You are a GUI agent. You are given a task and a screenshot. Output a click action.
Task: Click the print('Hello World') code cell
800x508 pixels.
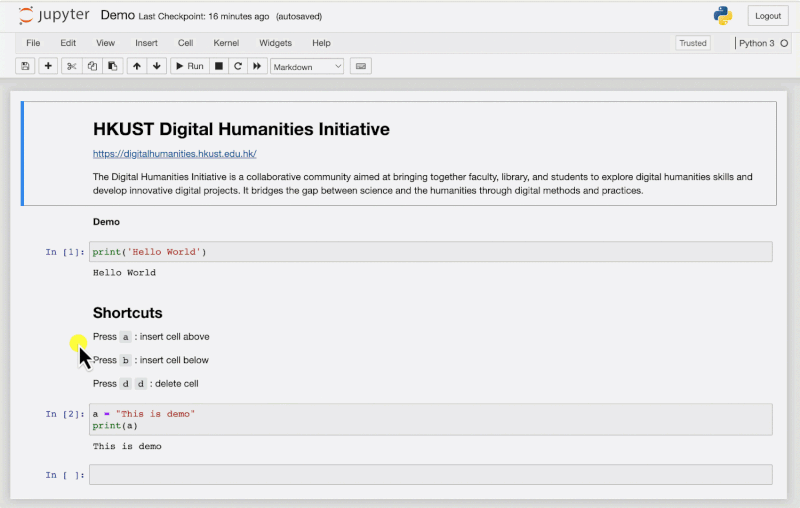coord(431,252)
